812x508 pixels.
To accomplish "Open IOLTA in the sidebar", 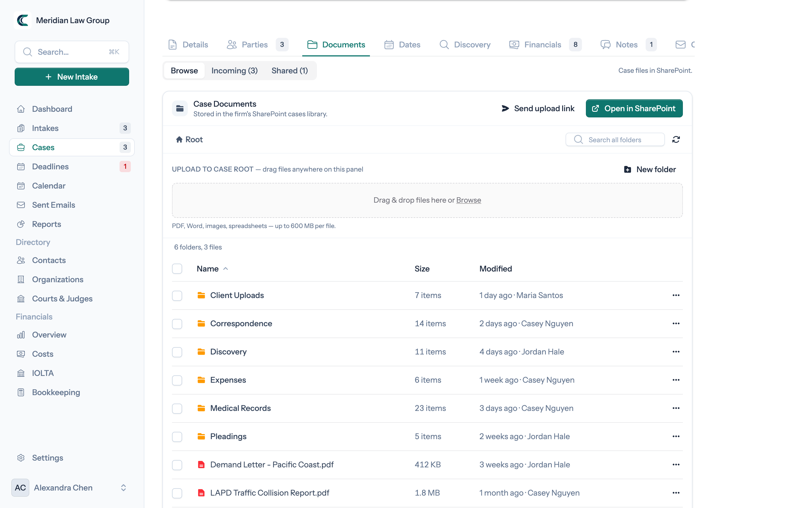I will pos(72,373).
